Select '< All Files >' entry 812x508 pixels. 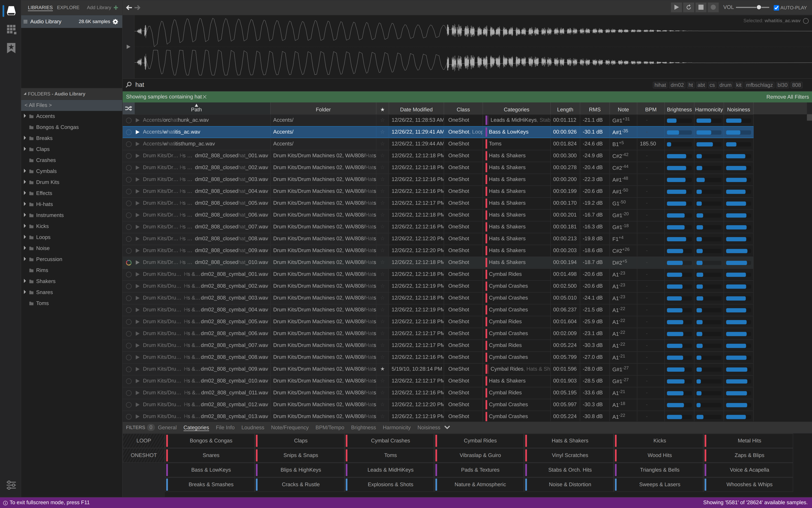(x=72, y=105)
